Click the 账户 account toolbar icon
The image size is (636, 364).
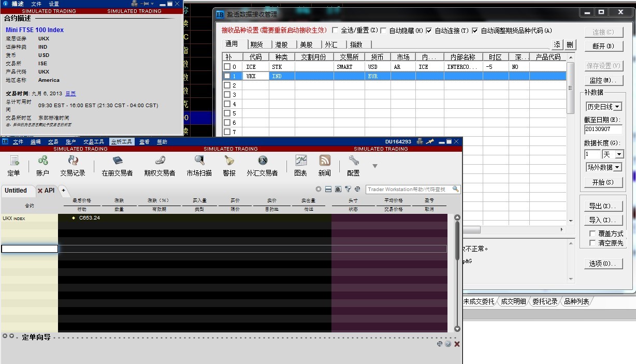pos(42,165)
